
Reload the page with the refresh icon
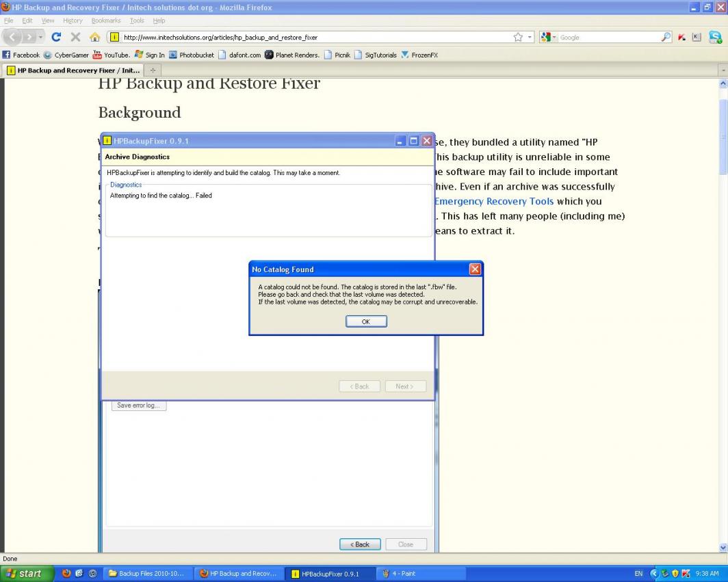[x=56, y=37]
